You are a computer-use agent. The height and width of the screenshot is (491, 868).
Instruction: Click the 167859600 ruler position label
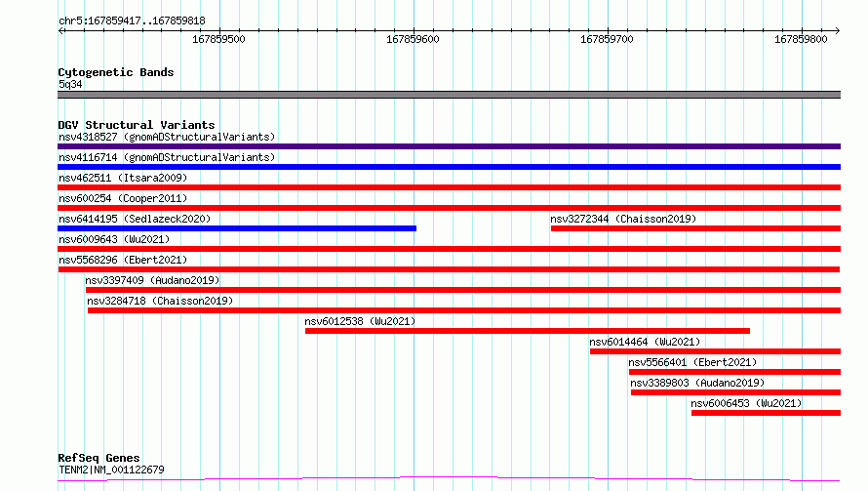point(413,39)
